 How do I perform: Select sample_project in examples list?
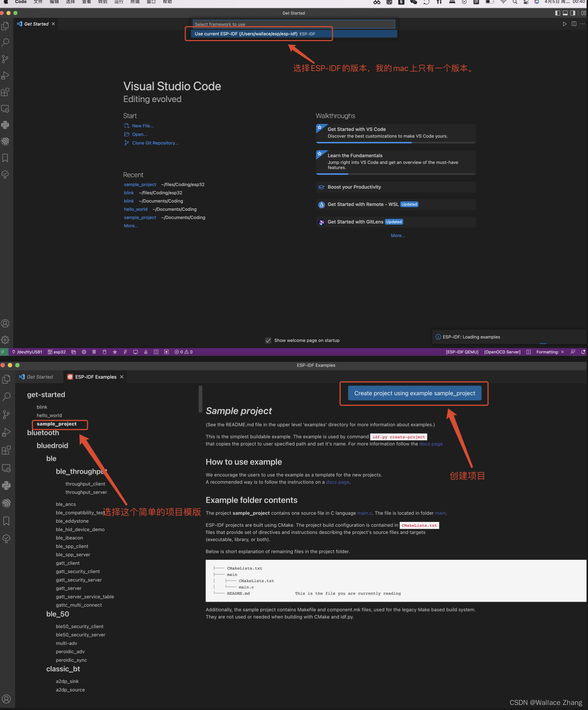tap(57, 424)
